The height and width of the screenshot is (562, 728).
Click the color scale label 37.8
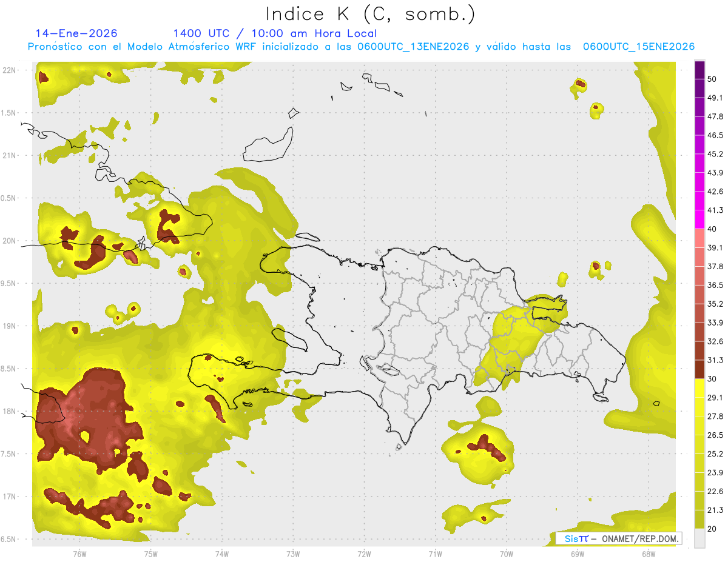click(x=715, y=266)
